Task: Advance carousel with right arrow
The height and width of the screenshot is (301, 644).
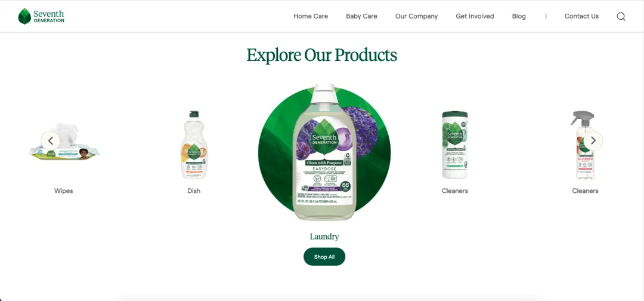Action: tap(593, 140)
